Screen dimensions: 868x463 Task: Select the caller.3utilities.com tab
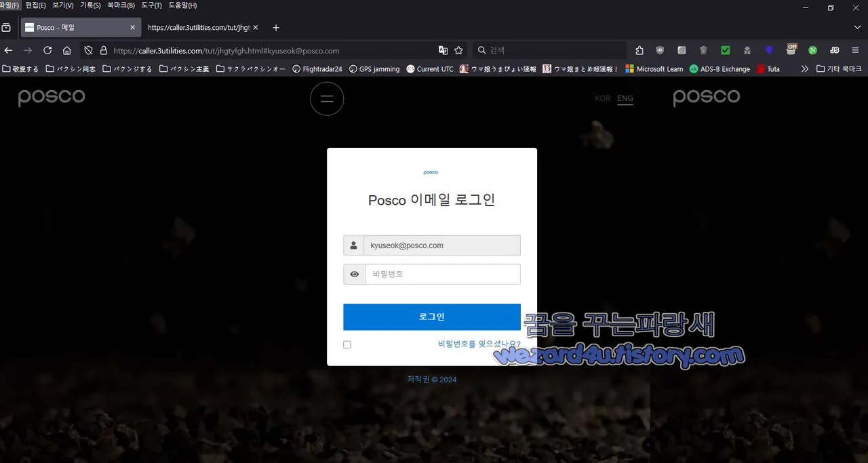coord(202,28)
